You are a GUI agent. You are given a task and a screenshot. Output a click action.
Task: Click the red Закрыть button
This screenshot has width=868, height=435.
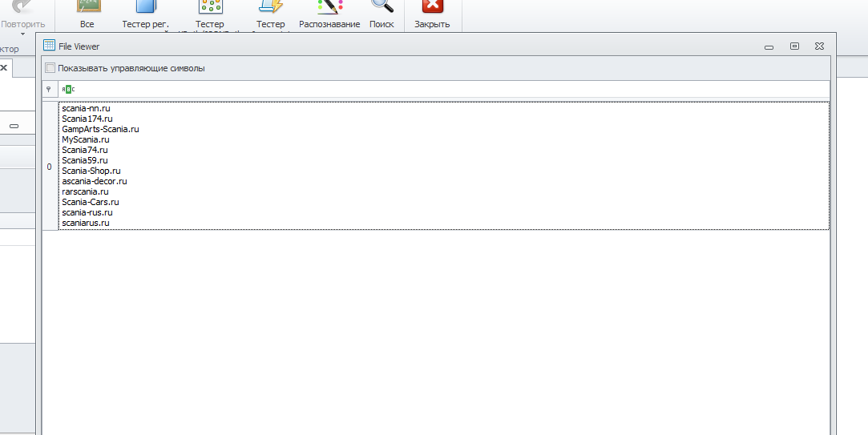(432, 15)
